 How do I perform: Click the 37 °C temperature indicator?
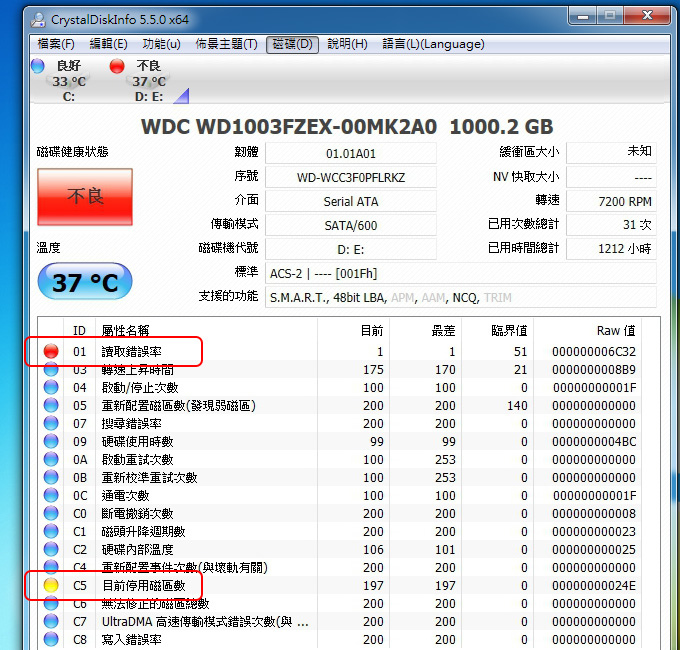click(85, 282)
